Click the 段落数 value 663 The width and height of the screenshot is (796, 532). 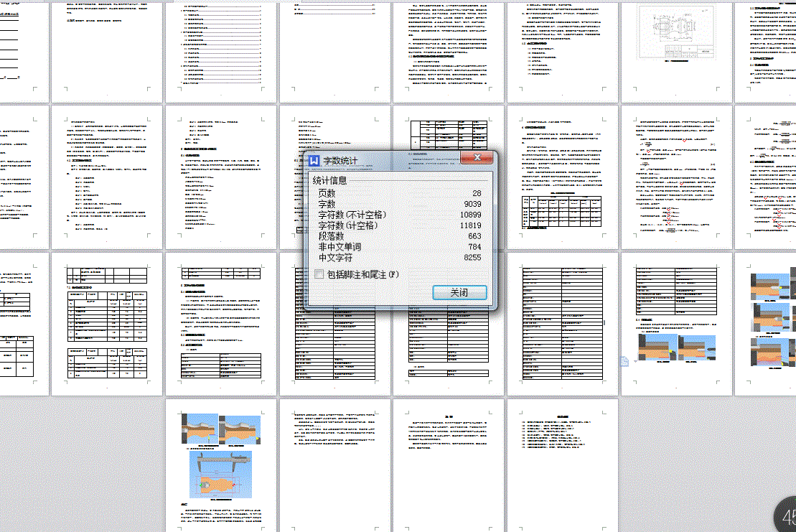coord(474,236)
